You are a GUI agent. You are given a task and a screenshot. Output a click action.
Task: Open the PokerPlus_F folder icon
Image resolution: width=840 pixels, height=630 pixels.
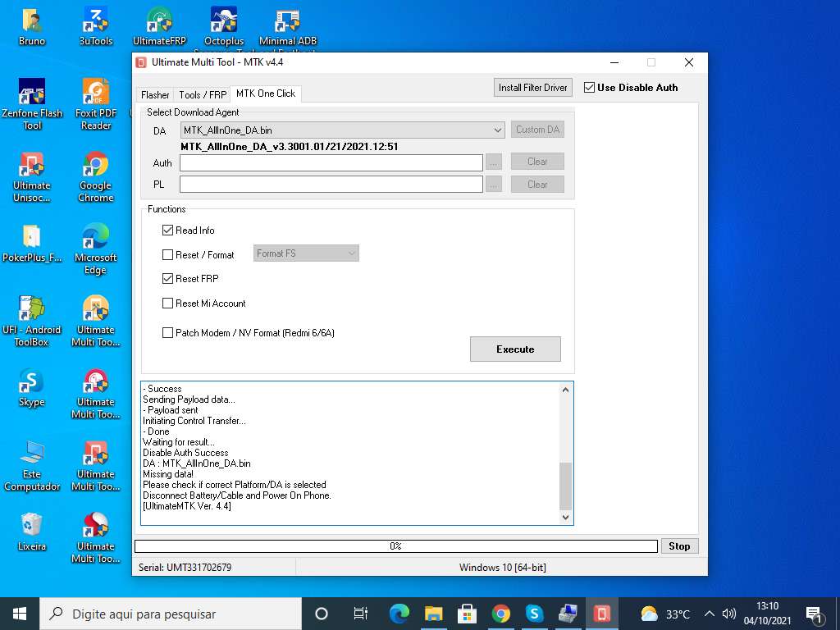click(32, 244)
